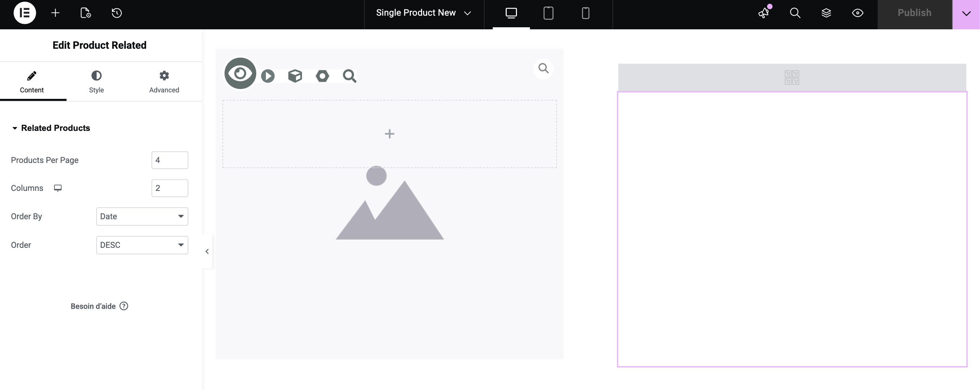Switch to the Advanced tab

[x=164, y=81]
